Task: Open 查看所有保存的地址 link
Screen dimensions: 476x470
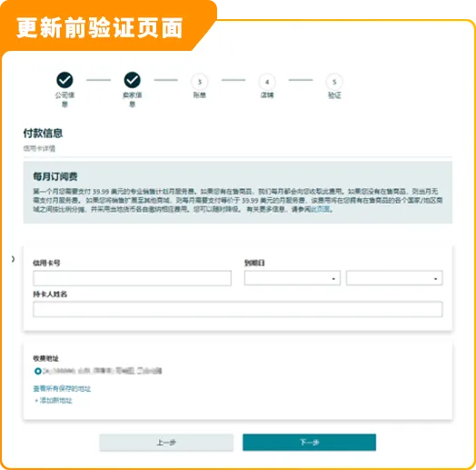Action: [62, 388]
